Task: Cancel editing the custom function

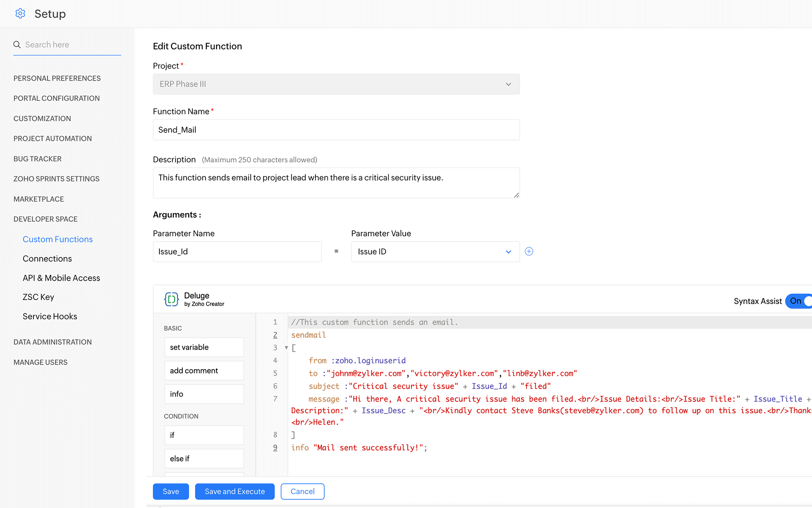Action: (x=302, y=491)
